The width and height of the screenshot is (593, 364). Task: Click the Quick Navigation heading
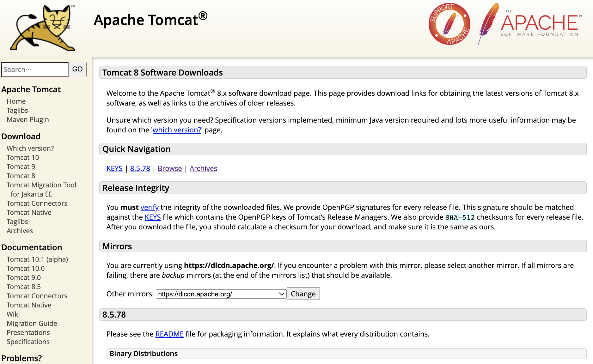pos(137,149)
